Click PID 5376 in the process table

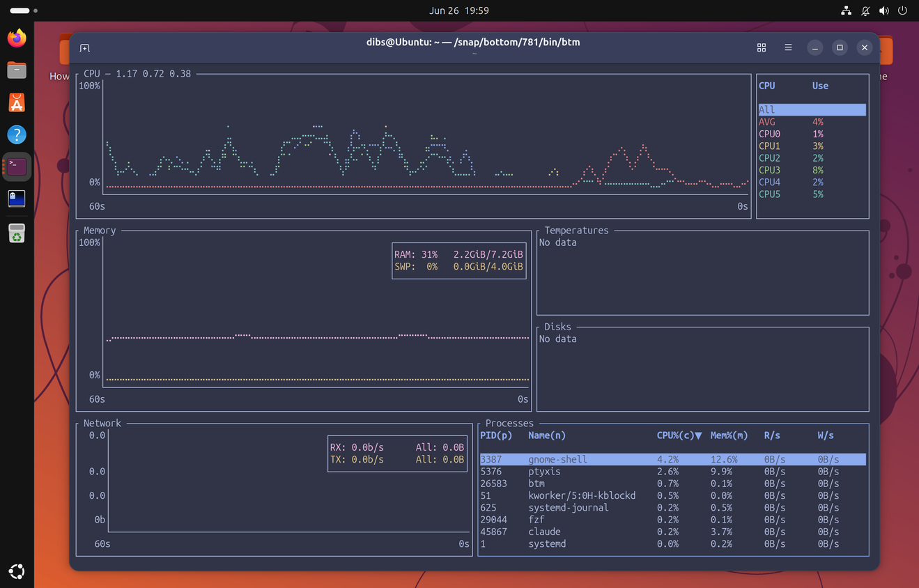(491, 472)
